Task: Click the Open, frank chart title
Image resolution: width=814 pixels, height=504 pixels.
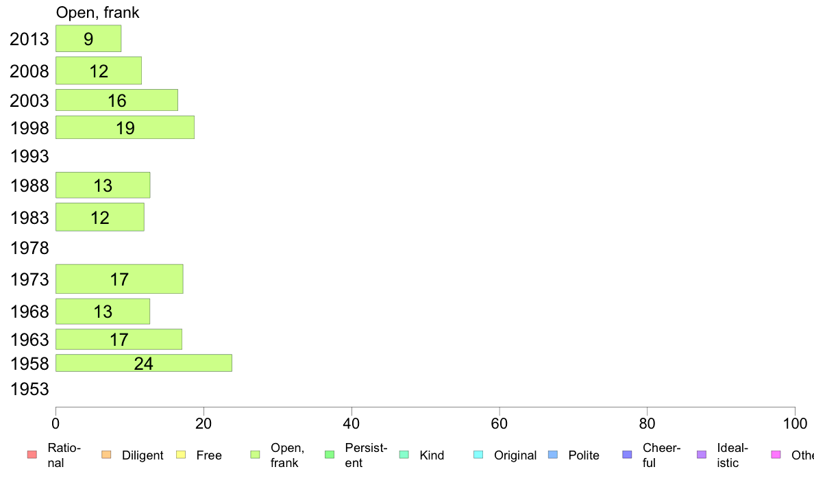Action: (97, 12)
